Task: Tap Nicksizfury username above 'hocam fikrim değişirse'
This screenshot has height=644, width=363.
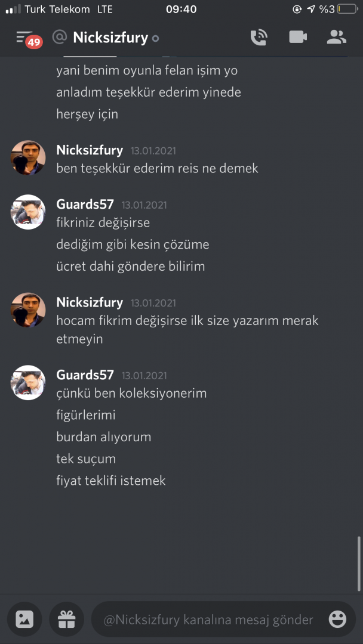Action: click(x=90, y=302)
